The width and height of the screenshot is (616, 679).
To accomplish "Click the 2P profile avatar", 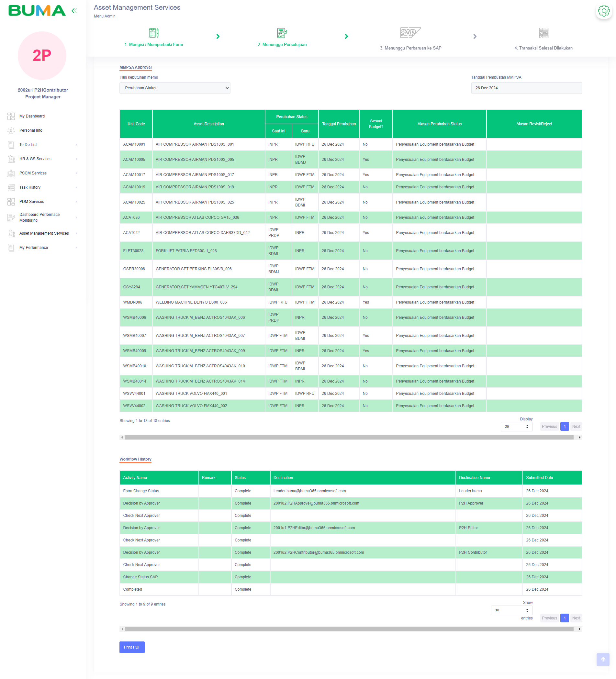I will click(42, 56).
